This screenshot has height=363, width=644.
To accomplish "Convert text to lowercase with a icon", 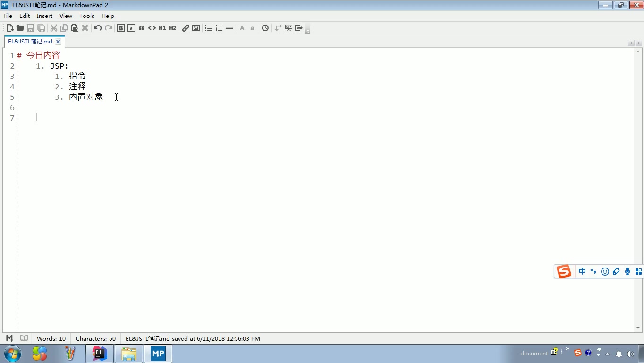I will (x=253, y=28).
